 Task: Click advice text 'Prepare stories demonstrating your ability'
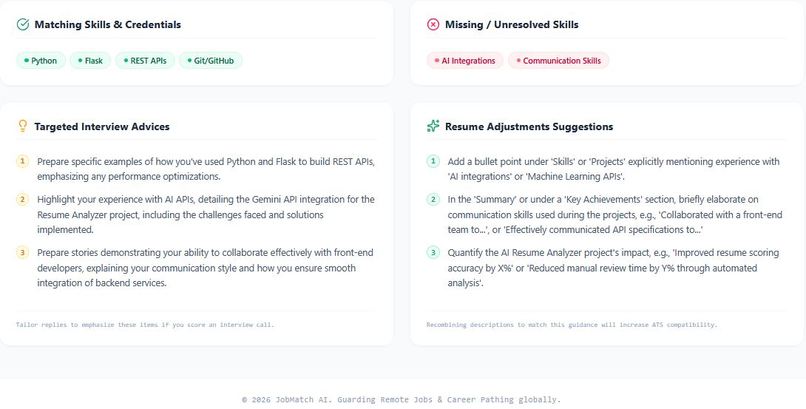(205, 268)
